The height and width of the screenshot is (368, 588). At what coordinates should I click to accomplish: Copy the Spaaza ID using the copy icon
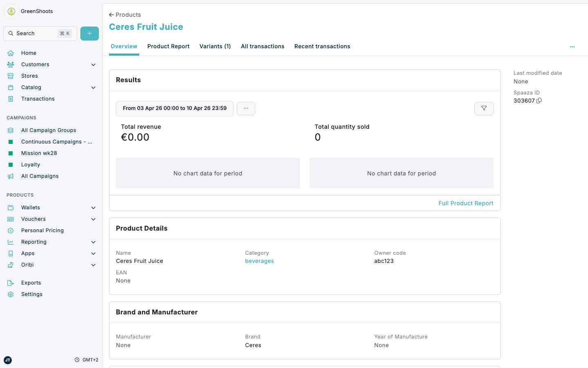point(539,100)
